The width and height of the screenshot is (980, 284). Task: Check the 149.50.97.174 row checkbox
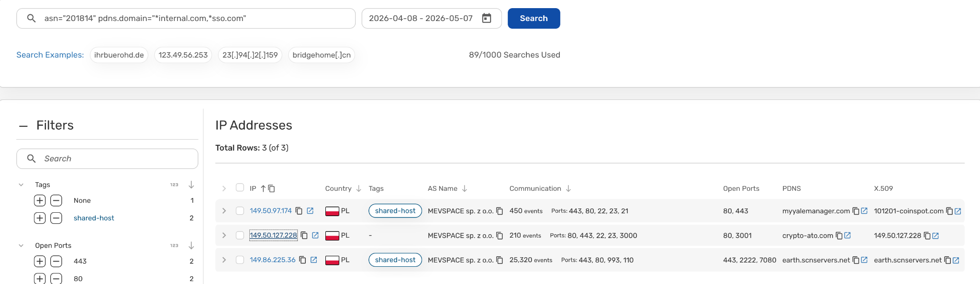coord(240,211)
